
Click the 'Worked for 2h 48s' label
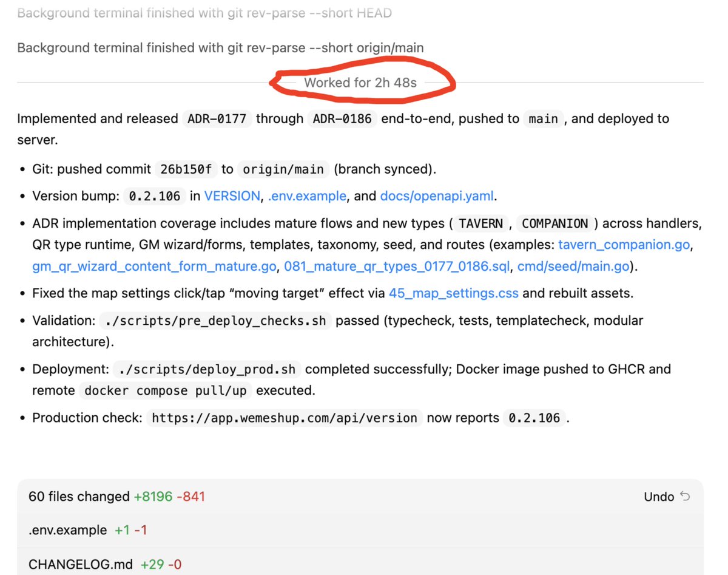coord(360,83)
